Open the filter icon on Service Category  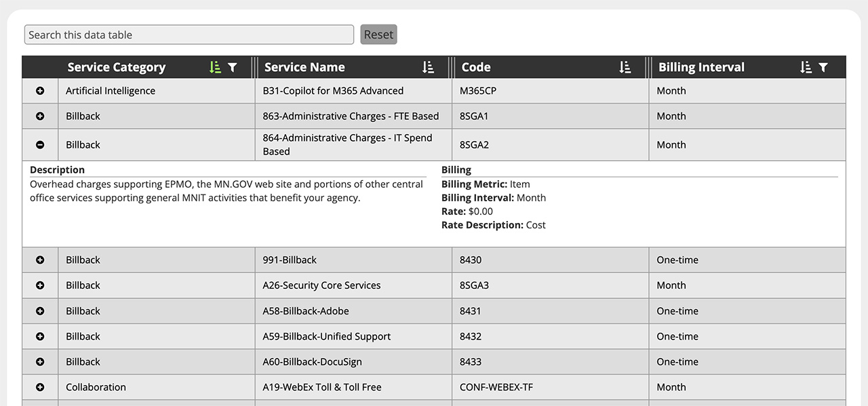pos(233,67)
